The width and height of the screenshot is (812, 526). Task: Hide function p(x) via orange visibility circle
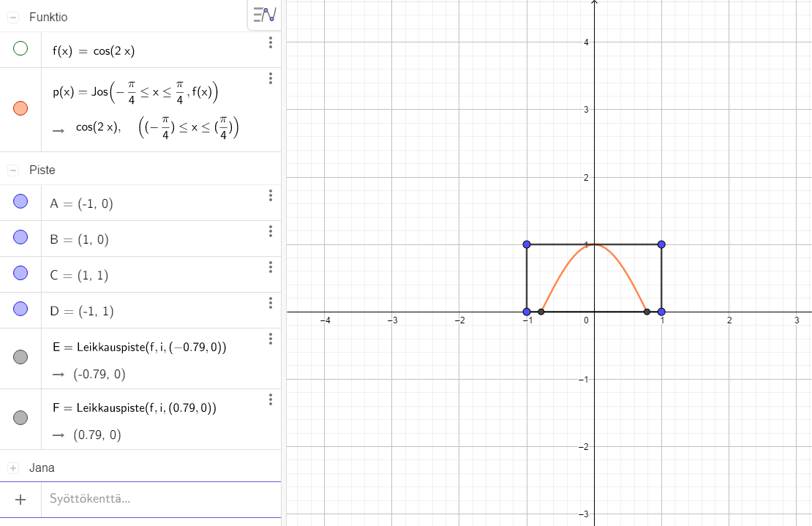(x=20, y=108)
